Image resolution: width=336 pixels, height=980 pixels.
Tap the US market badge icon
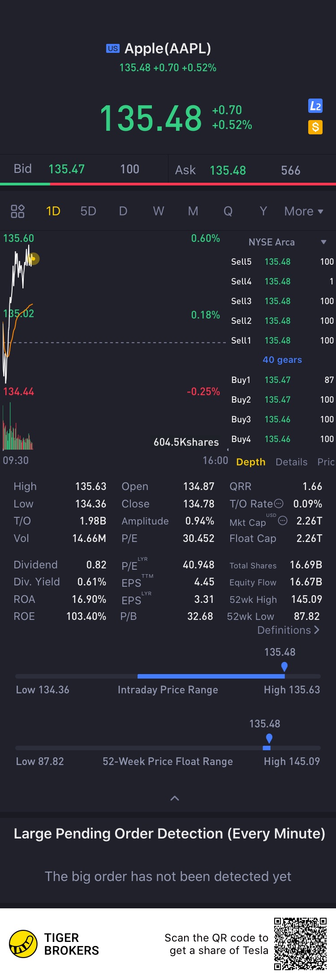click(112, 48)
